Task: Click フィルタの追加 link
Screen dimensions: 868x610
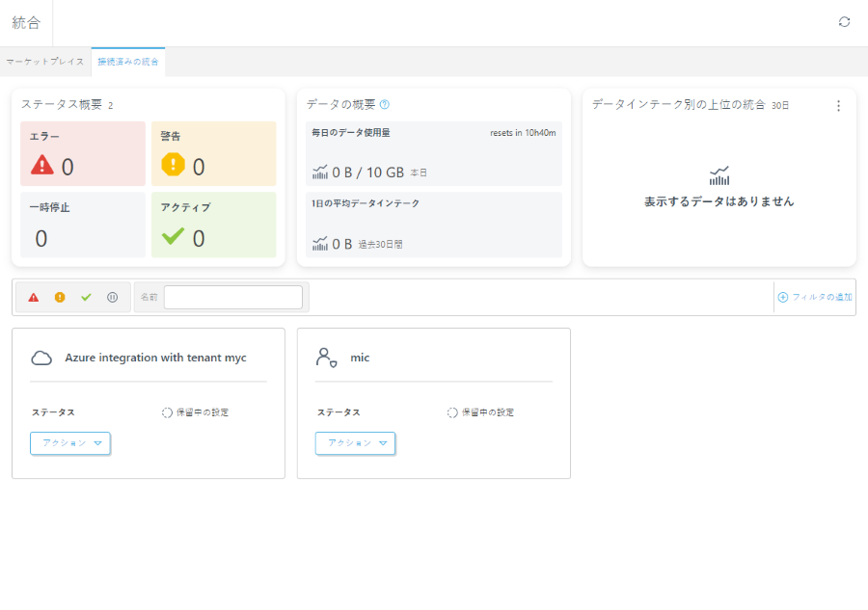Action: (822, 297)
